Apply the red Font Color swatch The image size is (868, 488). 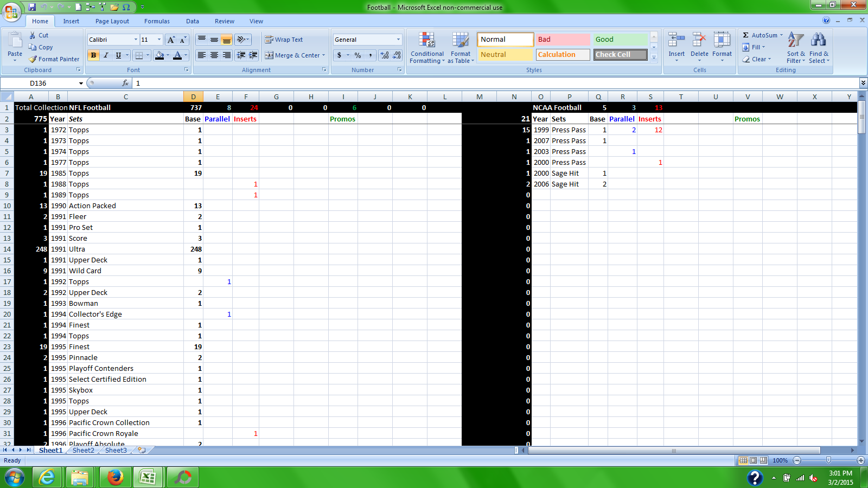tap(177, 55)
